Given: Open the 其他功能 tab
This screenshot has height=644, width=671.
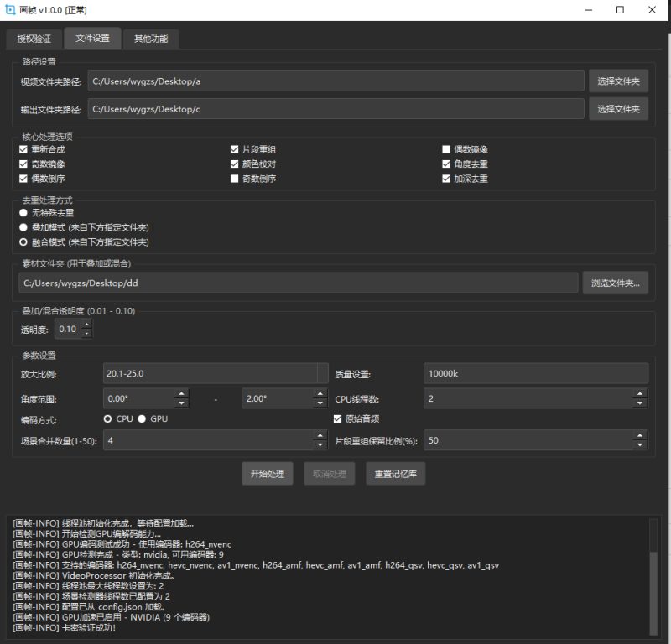Looking at the screenshot, I should pyautogui.click(x=151, y=39).
